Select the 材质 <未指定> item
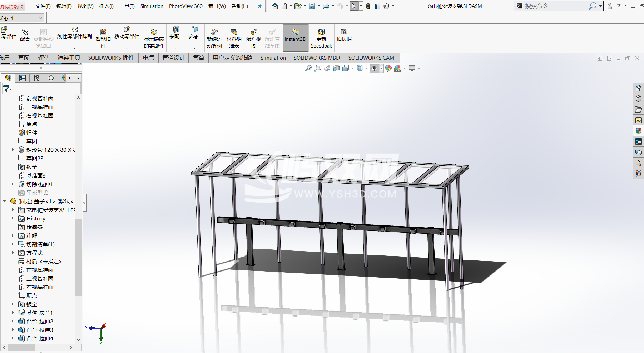This screenshot has width=644, height=353. point(44,261)
